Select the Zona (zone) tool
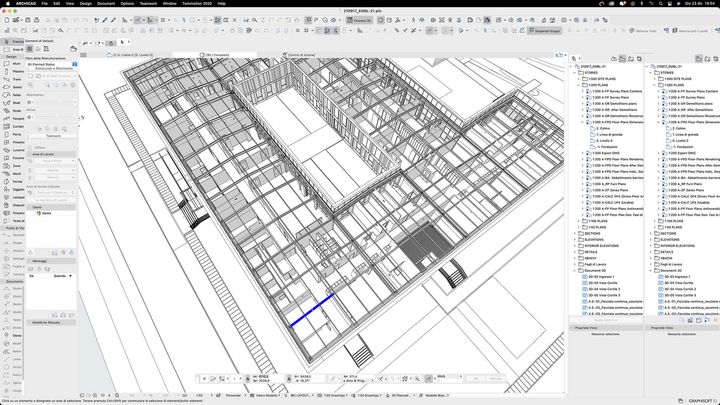 (x=13, y=165)
